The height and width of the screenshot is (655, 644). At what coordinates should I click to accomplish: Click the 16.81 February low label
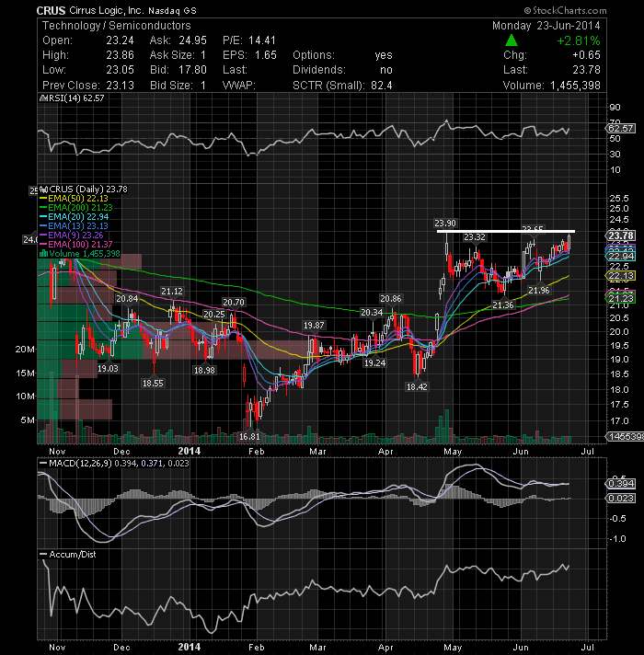click(x=249, y=437)
